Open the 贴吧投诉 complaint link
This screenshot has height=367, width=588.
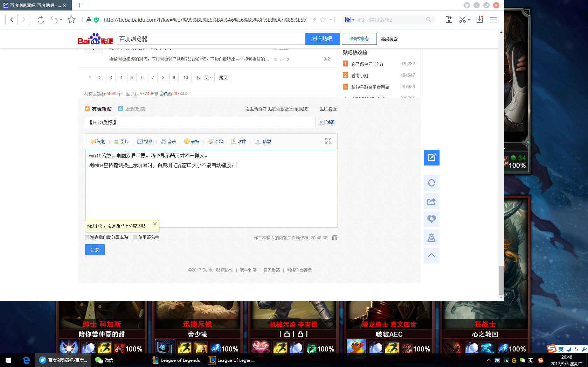pos(328,109)
